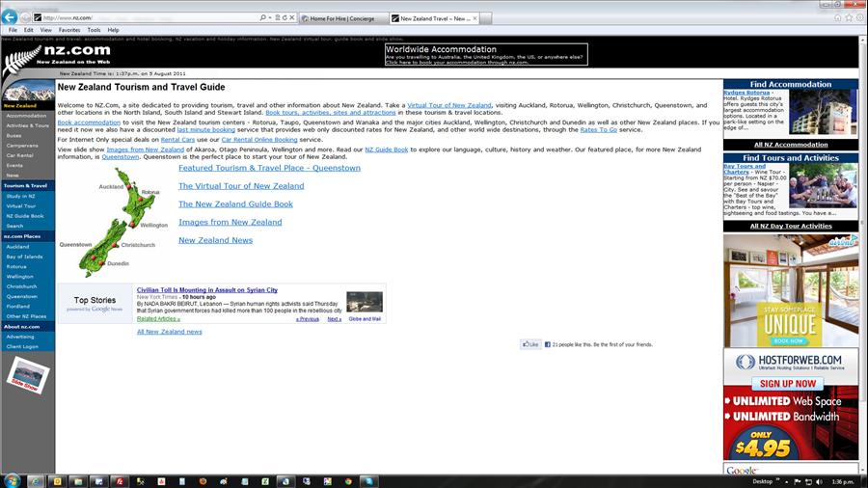Click the Internet Explorer taskbar icon
Viewport: 868px width, 488px height.
(x=36, y=481)
